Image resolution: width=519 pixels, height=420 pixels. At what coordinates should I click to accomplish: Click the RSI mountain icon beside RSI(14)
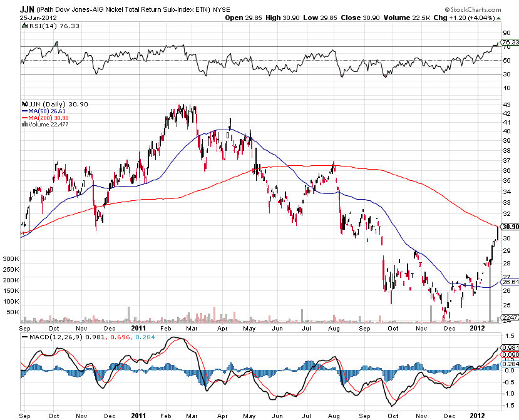pyautogui.click(x=25, y=26)
